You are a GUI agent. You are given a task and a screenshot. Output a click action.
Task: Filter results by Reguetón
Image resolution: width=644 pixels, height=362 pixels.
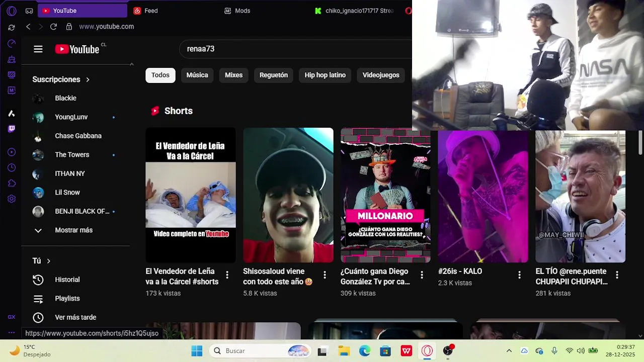coord(274,75)
